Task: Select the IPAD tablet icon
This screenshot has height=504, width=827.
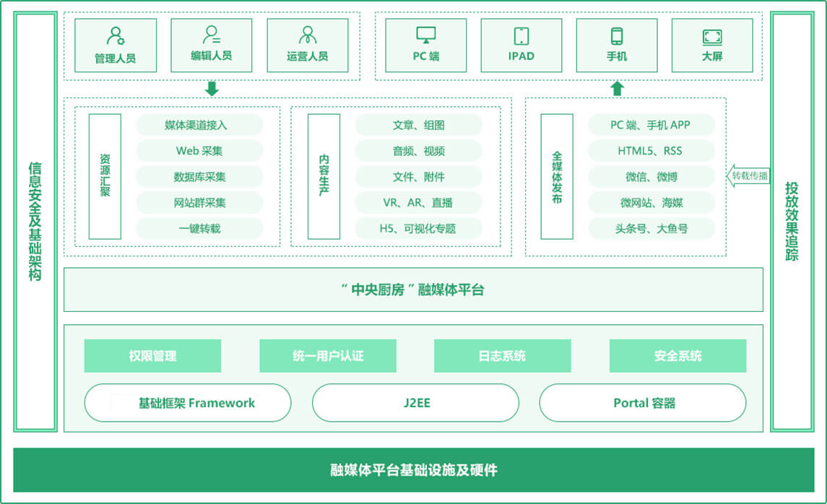Action: pyautogui.click(x=521, y=35)
